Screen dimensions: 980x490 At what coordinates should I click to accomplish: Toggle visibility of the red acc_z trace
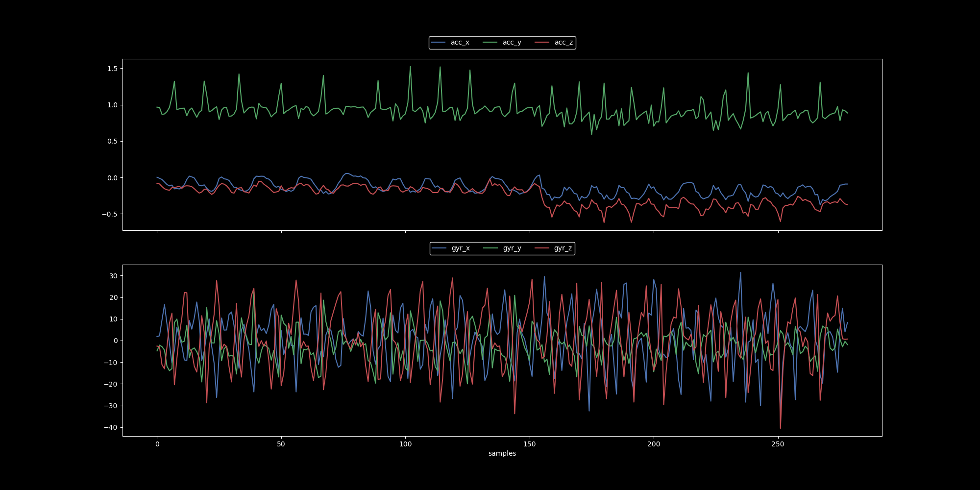tap(563, 43)
